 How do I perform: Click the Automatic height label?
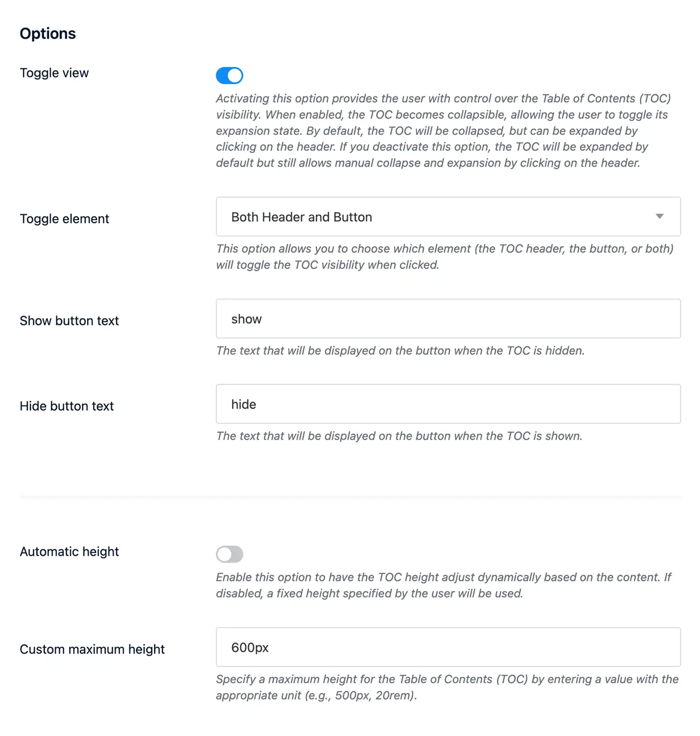(x=69, y=551)
